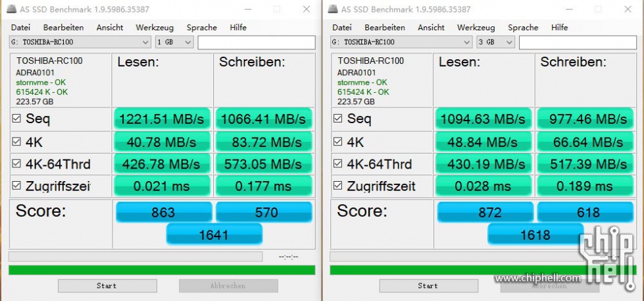Click the left window's green progress bar
The height and width of the screenshot is (301, 644).
click(162, 270)
